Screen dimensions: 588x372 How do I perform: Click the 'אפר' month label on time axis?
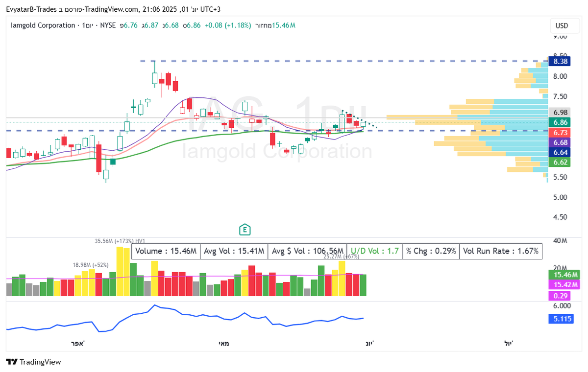pos(78,344)
